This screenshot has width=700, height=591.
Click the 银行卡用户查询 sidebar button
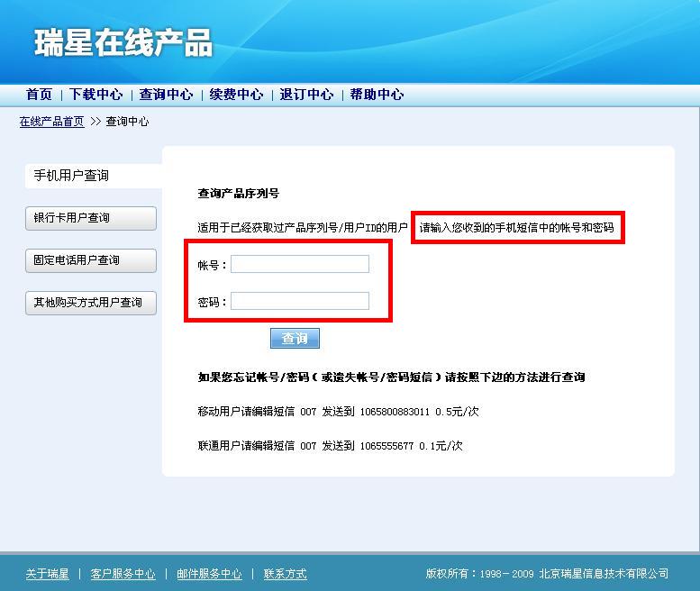pyautogui.click(x=91, y=218)
